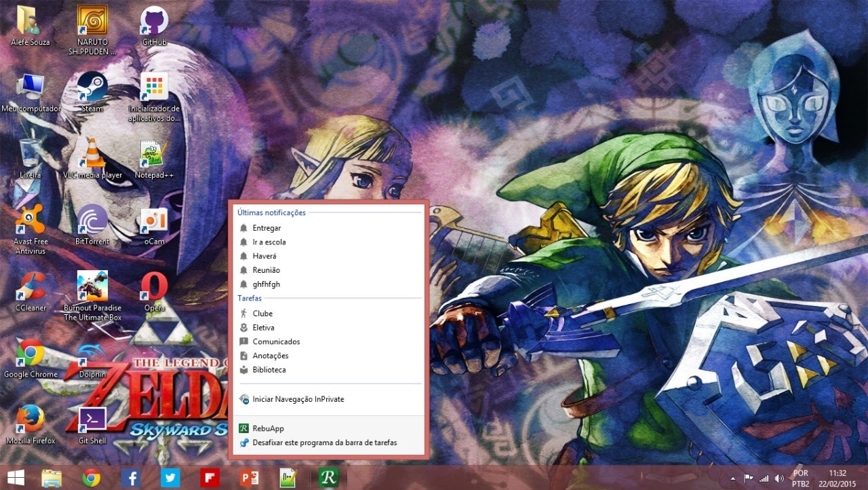868x490 pixels.
Task: Select the VLC media player icon
Action: (92, 159)
